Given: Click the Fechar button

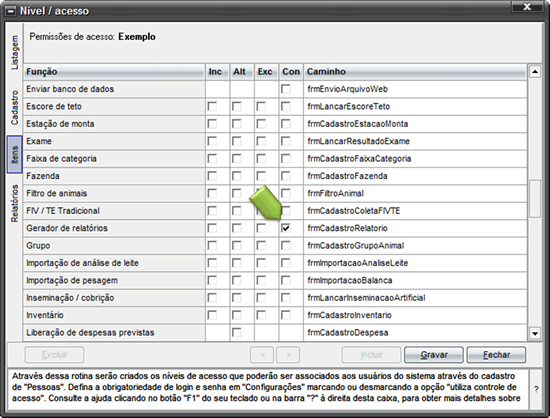Looking at the screenshot, I should pyautogui.click(x=496, y=355).
